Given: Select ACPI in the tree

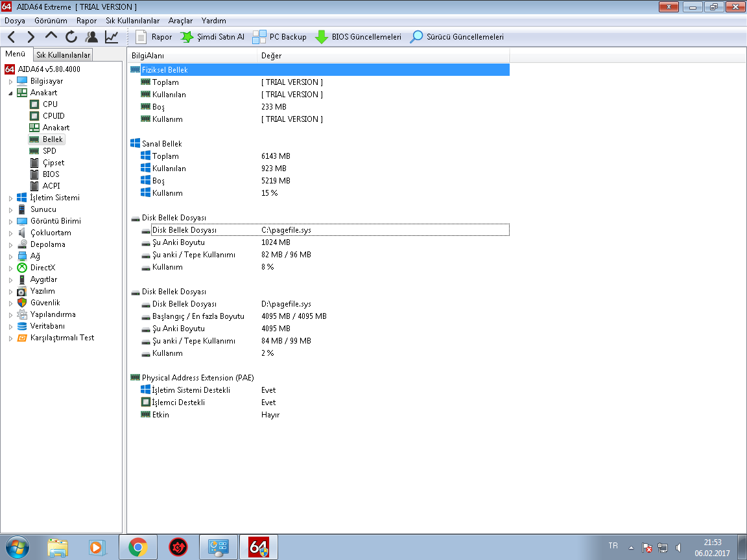Looking at the screenshot, I should (51, 186).
